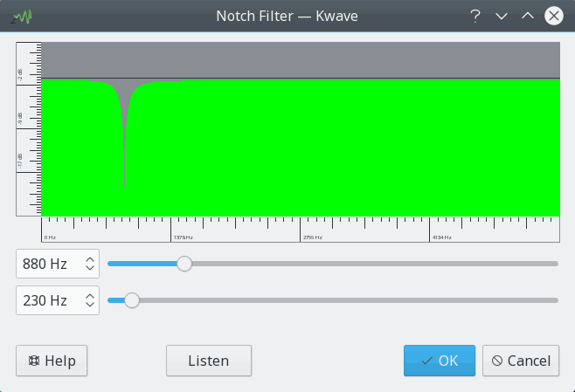
Task: Close the Notch Filter dialog
Action: tap(554, 16)
